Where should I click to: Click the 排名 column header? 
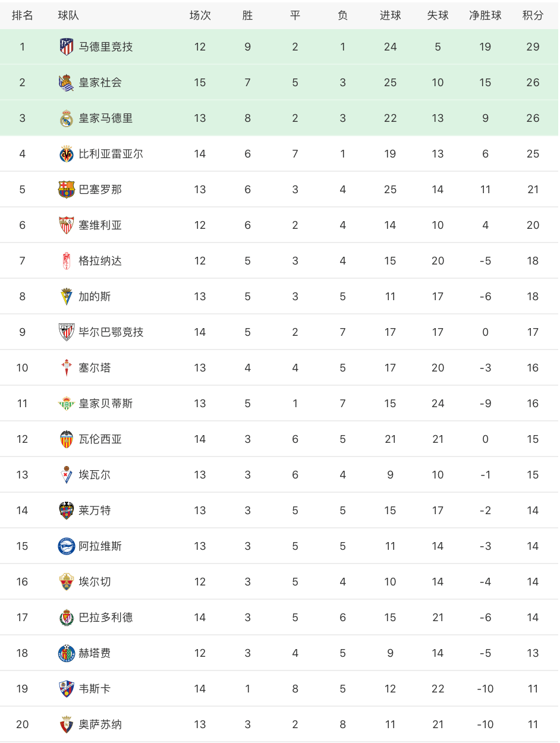[22, 15]
